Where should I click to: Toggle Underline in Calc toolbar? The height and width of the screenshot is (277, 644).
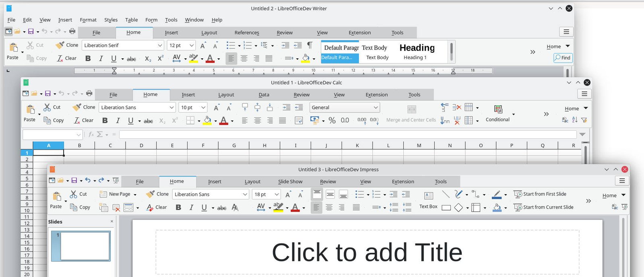pyautogui.click(x=130, y=121)
